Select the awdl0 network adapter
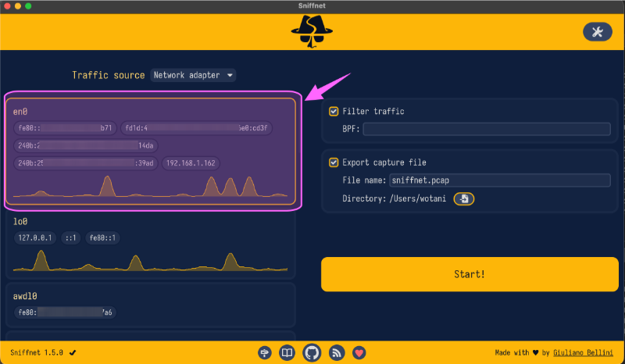This screenshot has height=364, width=625. (x=151, y=305)
